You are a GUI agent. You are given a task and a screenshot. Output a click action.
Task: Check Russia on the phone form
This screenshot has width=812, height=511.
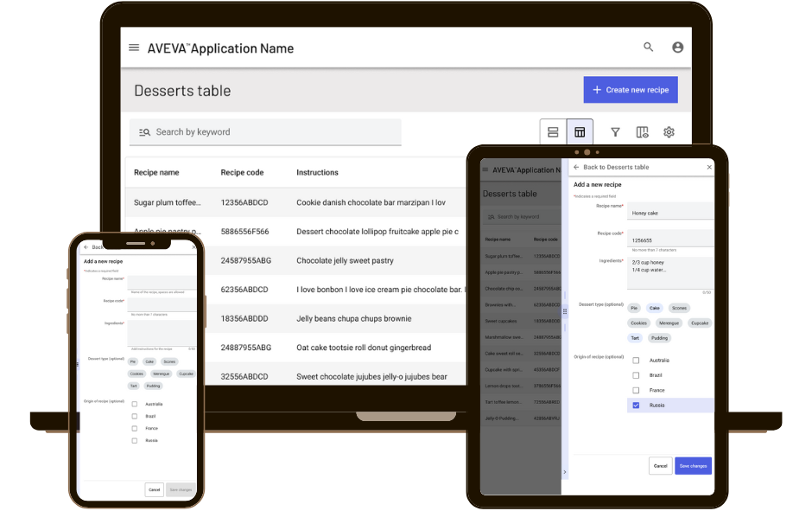[135, 440]
